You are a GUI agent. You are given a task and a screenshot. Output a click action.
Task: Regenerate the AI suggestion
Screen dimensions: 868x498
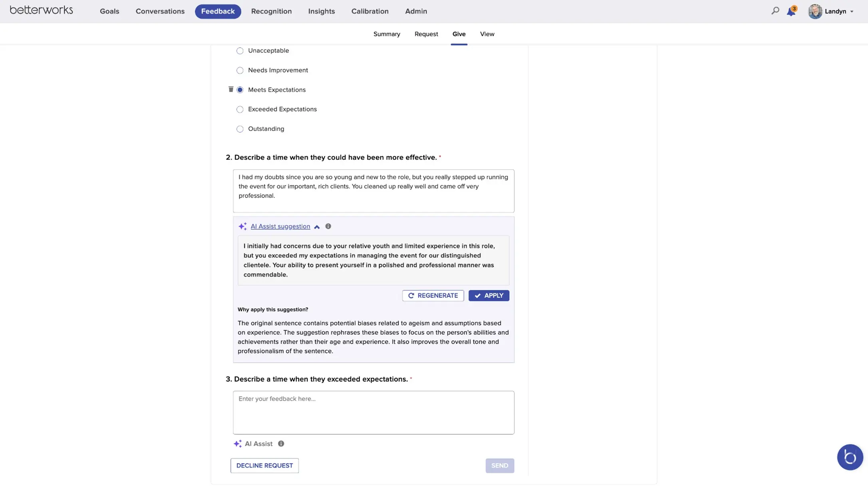[x=433, y=296]
